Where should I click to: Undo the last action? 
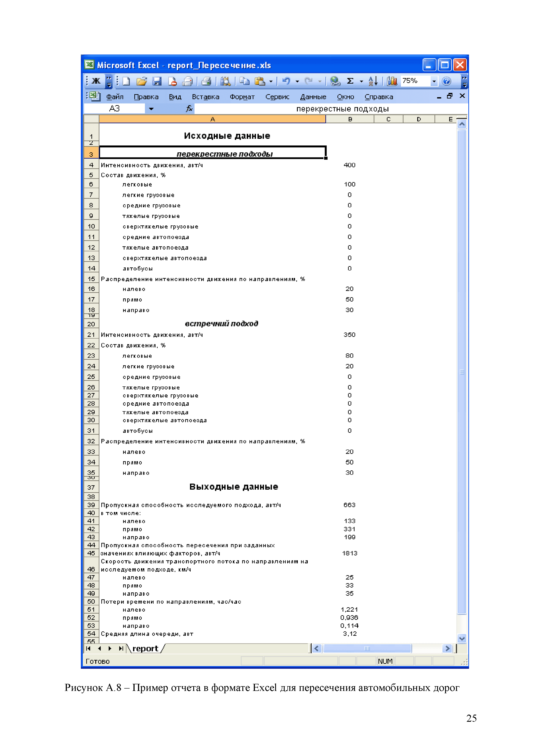point(286,81)
